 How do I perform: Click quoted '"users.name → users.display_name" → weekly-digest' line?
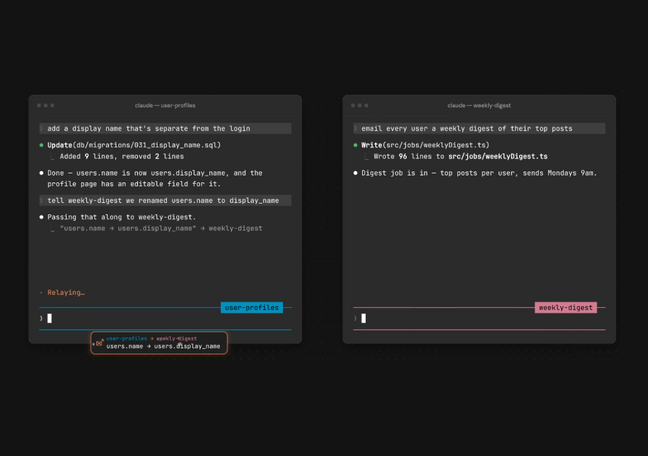tap(161, 228)
